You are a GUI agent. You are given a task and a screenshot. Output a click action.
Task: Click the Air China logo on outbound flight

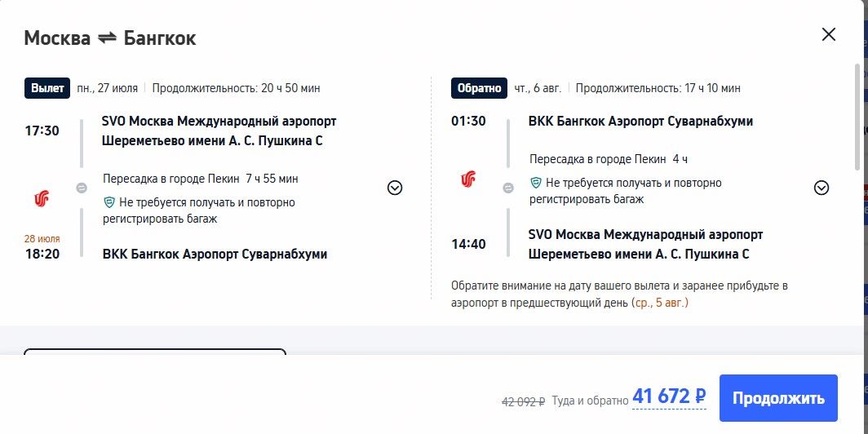42,198
